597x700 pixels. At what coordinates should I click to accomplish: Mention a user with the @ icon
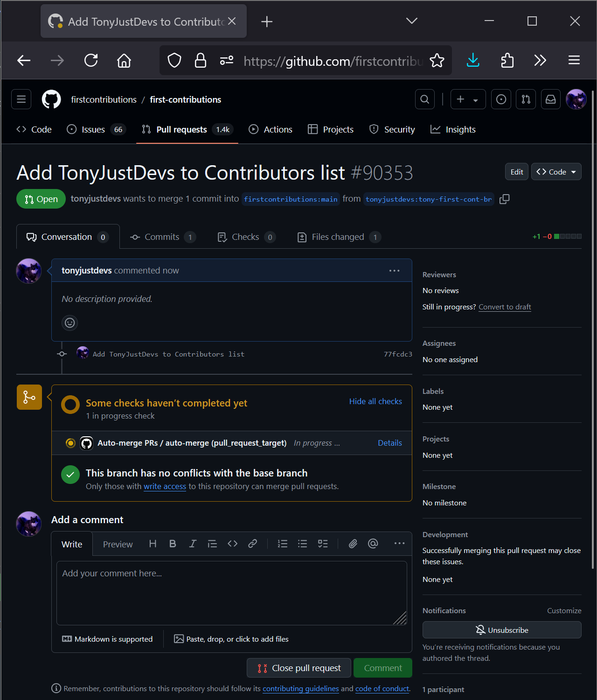(373, 544)
